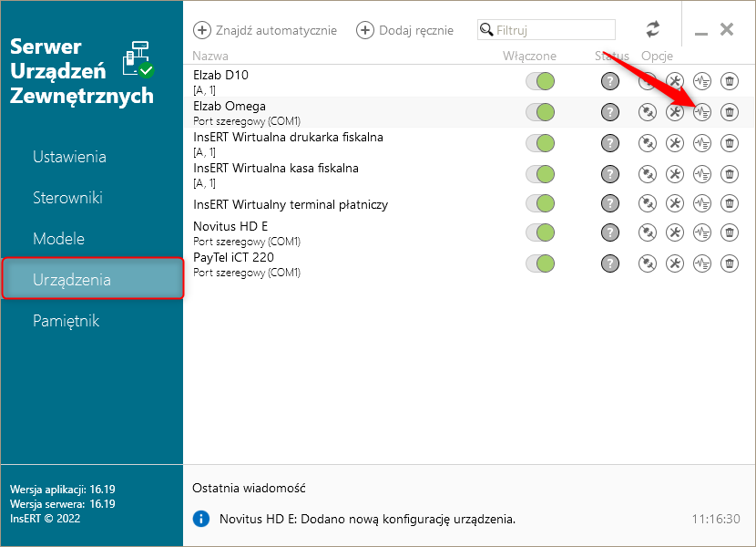The width and height of the screenshot is (756, 547).
Task: Test connection plug icon for Elzab Omega
Action: [648, 112]
